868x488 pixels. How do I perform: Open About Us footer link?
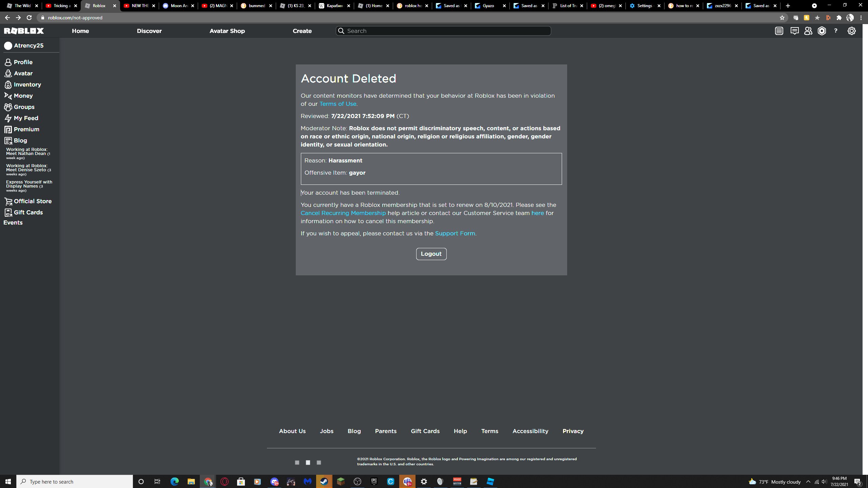pos(292,431)
